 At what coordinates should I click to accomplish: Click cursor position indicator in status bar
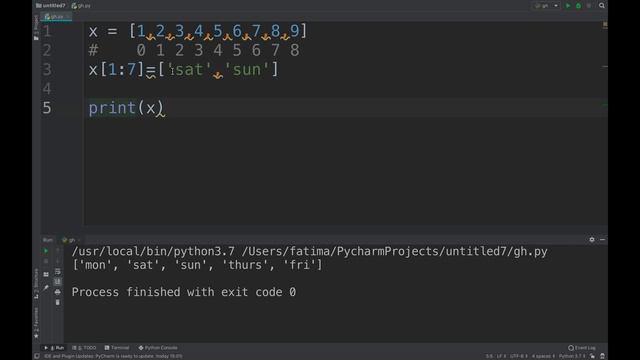(x=489, y=356)
